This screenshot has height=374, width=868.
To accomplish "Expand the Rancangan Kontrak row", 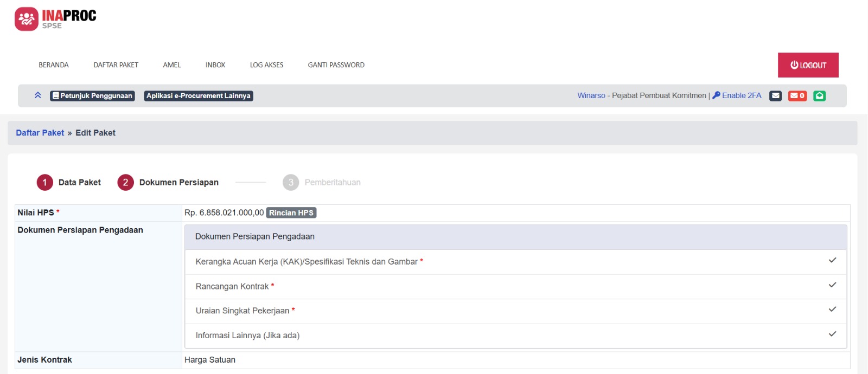I will pos(515,286).
